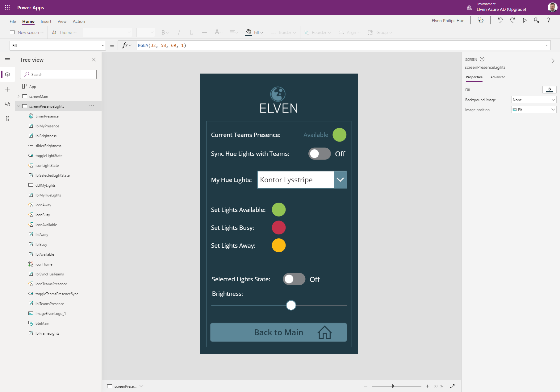Select the Properties tab in properties panel
560x392 pixels.
tap(474, 77)
